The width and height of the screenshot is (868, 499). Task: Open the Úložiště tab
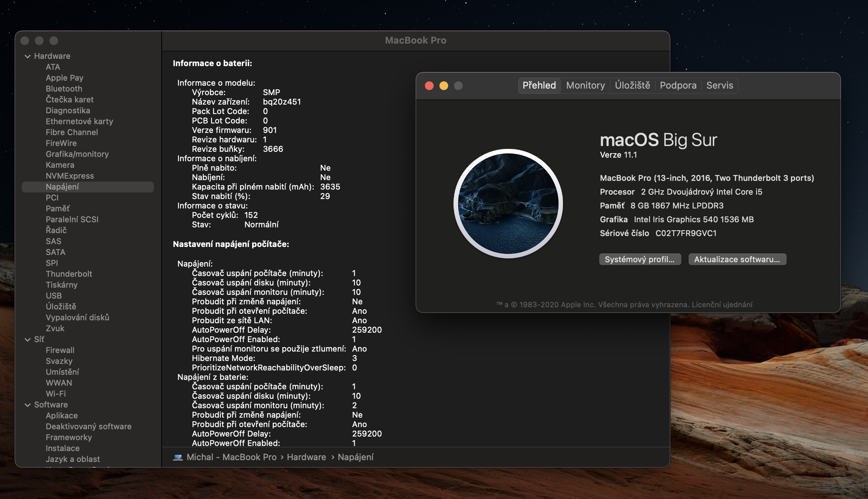tap(632, 86)
